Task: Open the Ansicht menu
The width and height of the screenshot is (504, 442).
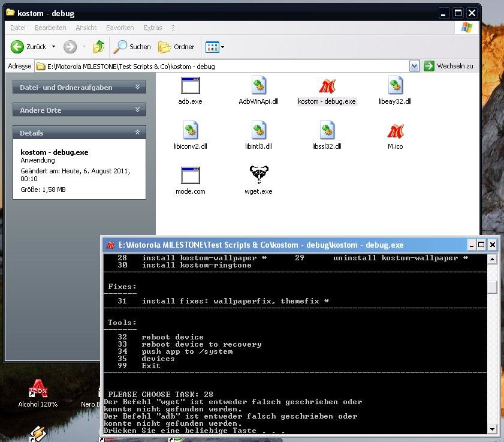Action: tap(86, 28)
